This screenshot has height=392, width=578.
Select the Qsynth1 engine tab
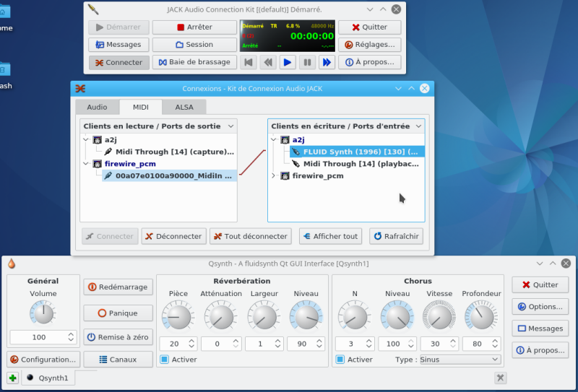48,378
